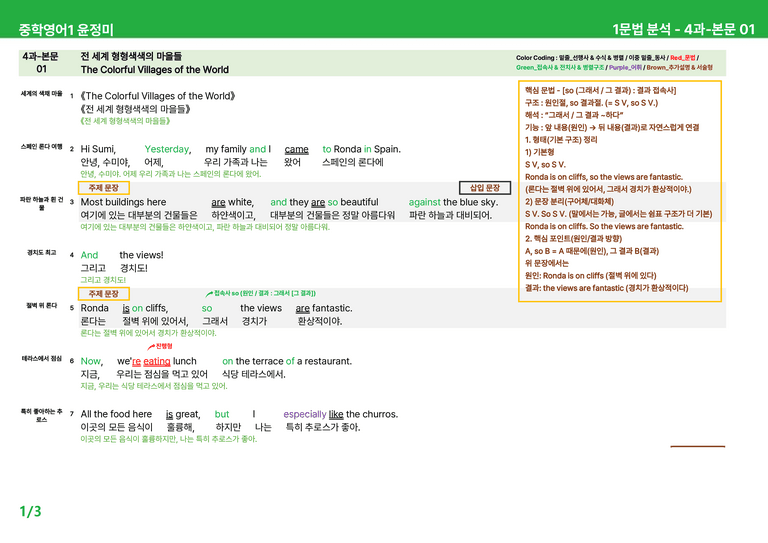Click the header text "중학영어1 윤정미"
The image size is (768, 543).
66,29
